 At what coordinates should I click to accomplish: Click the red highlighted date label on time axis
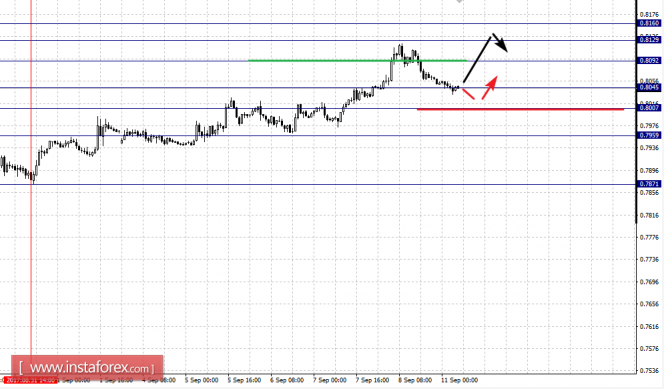pyautogui.click(x=30, y=380)
